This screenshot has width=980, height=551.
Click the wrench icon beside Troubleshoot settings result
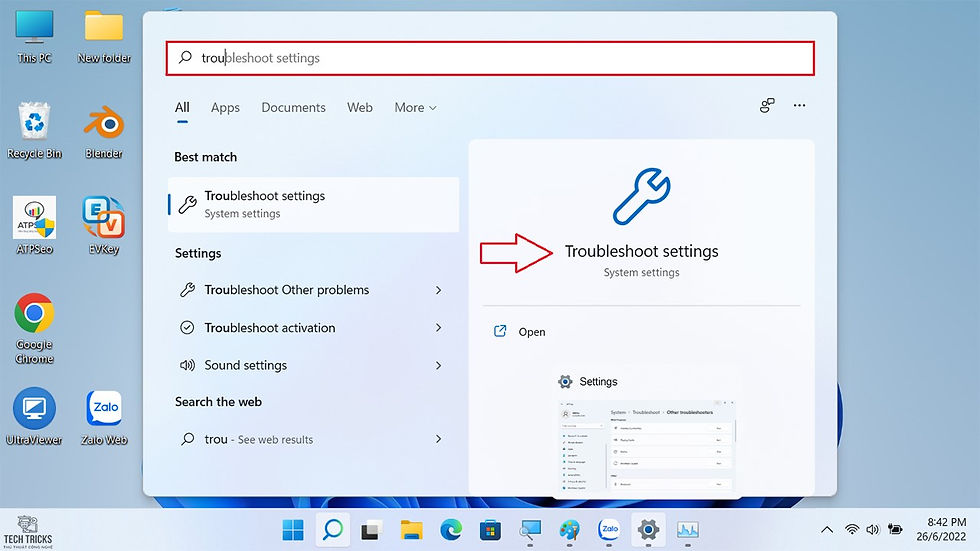188,204
